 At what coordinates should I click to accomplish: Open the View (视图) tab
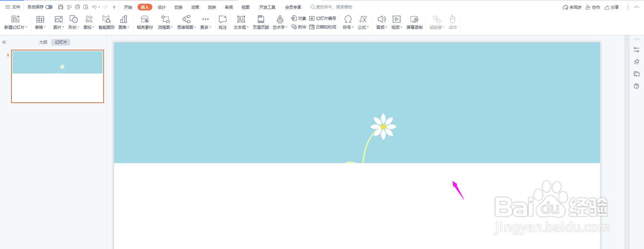click(x=246, y=7)
